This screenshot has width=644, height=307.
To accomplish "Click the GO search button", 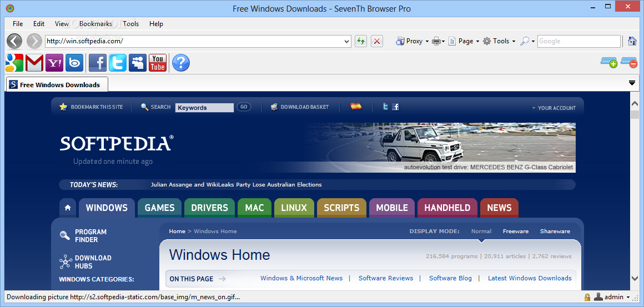I will 244,107.
